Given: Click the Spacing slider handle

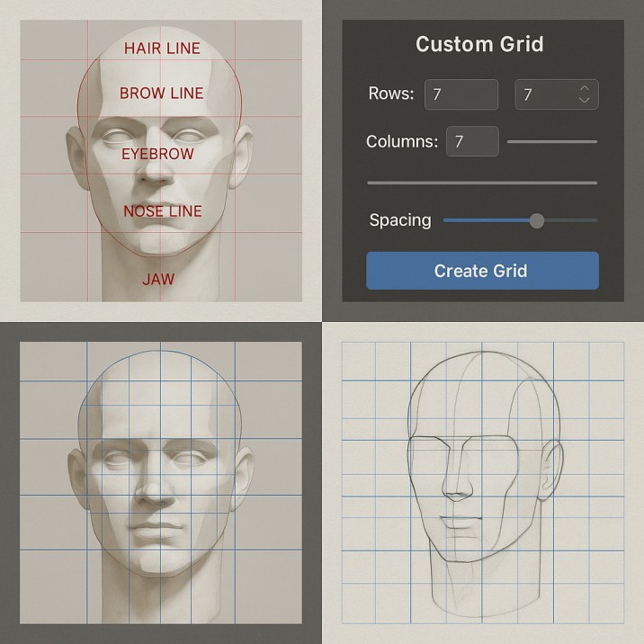Looking at the screenshot, I should [536, 220].
